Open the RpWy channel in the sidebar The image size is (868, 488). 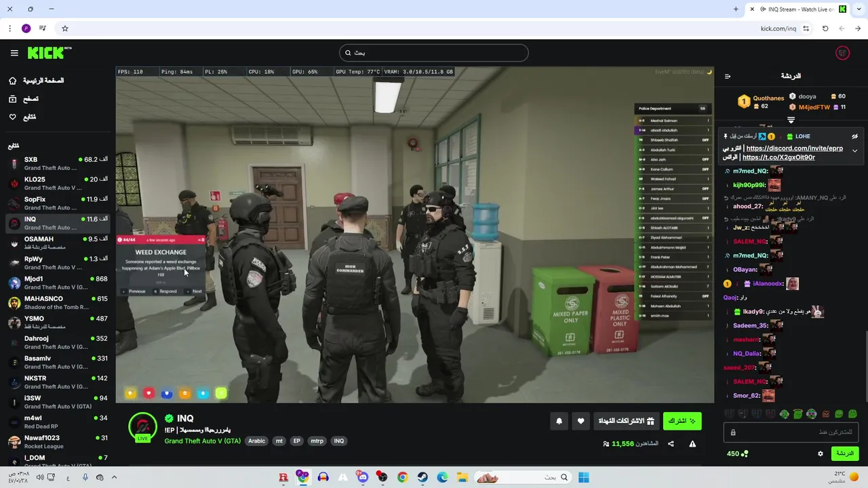click(x=58, y=263)
